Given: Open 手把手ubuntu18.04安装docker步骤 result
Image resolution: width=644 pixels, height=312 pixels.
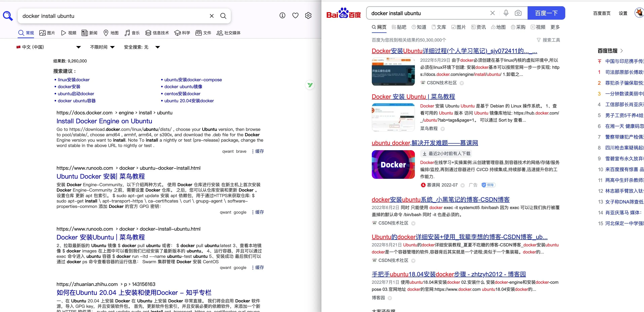Looking at the screenshot, I should [x=449, y=274].
